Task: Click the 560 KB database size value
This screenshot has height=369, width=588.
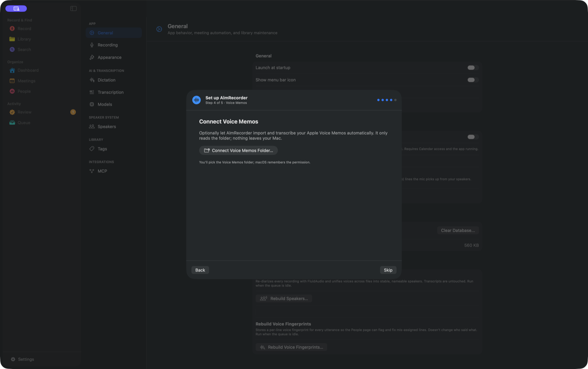Action: pyautogui.click(x=472, y=245)
